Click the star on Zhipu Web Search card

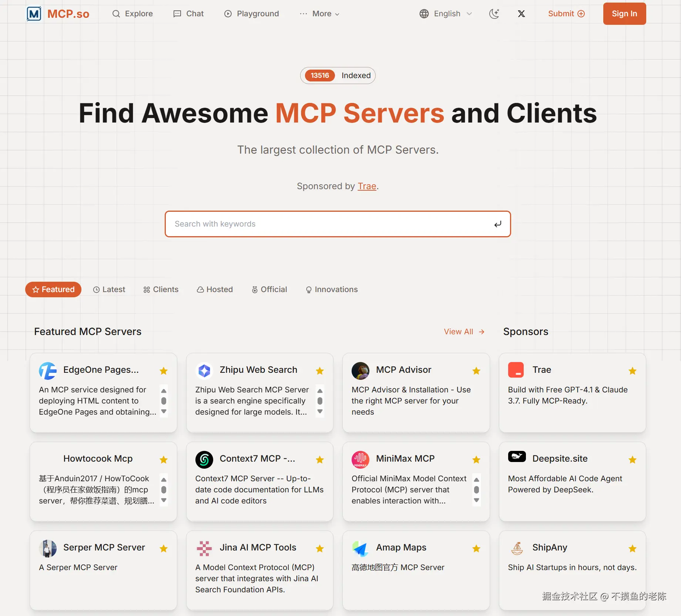tap(320, 371)
